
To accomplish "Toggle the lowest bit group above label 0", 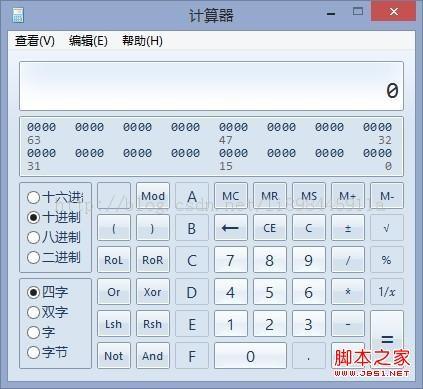I will click(377, 153).
